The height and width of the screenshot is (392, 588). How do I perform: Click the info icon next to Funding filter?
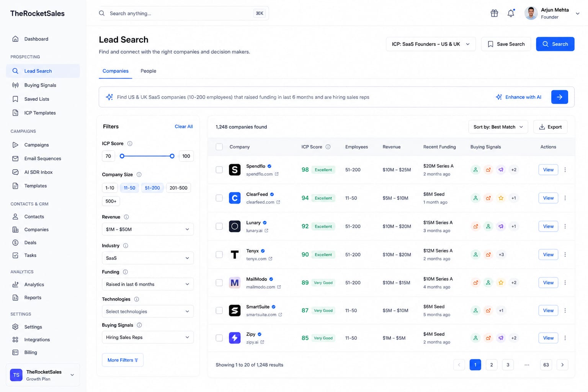pos(125,272)
